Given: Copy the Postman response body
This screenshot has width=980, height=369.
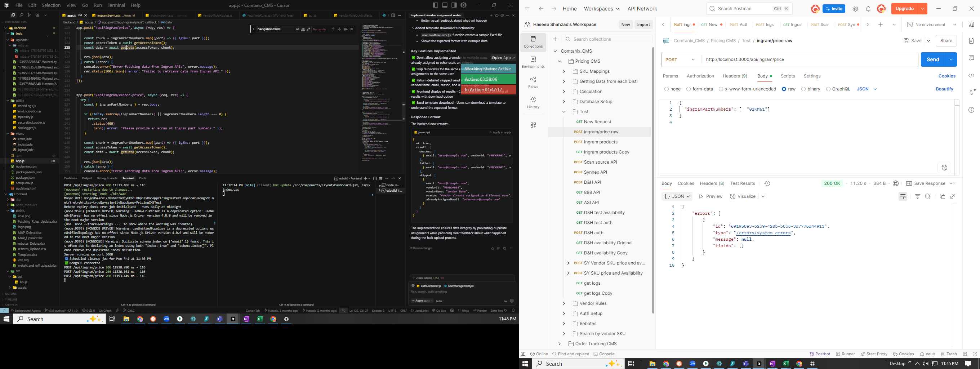Looking at the screenshot, I should 942,196.
